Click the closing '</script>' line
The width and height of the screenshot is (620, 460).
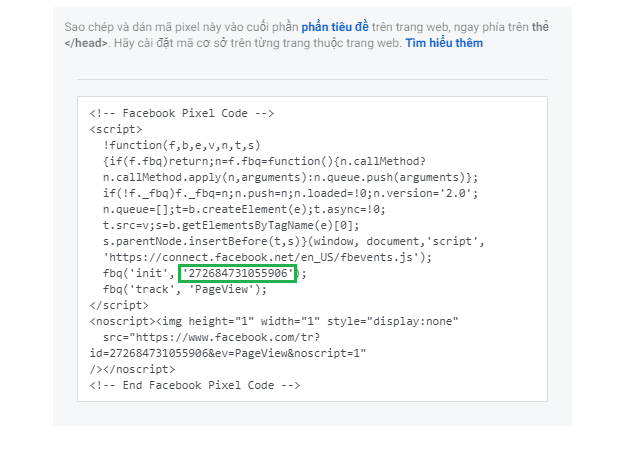[119, 305]
